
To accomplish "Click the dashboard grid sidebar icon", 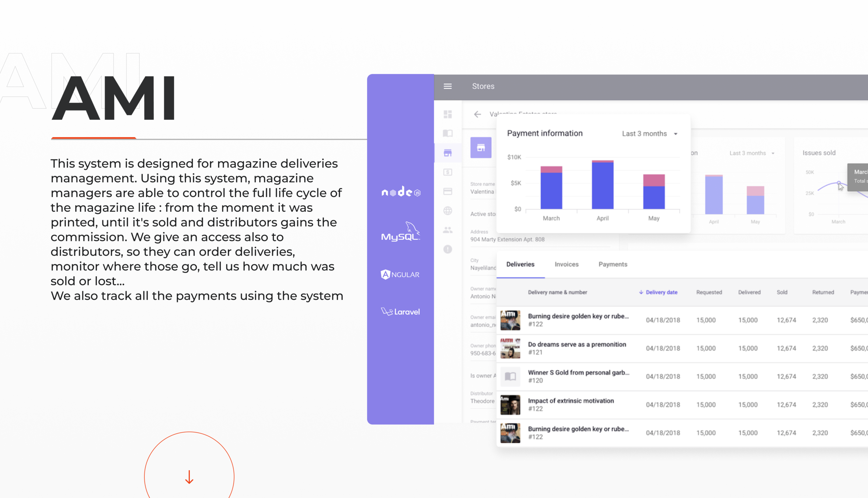I will tap(447, 114).
